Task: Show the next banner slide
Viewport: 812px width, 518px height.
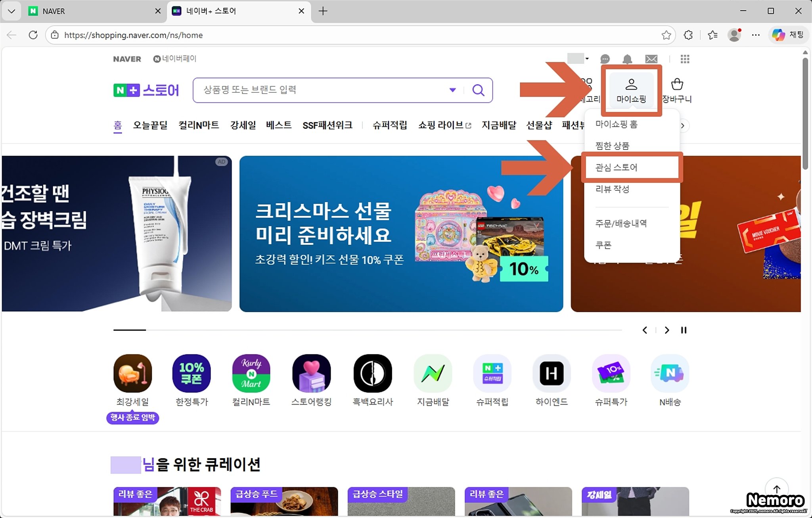Action: (667, 330)
